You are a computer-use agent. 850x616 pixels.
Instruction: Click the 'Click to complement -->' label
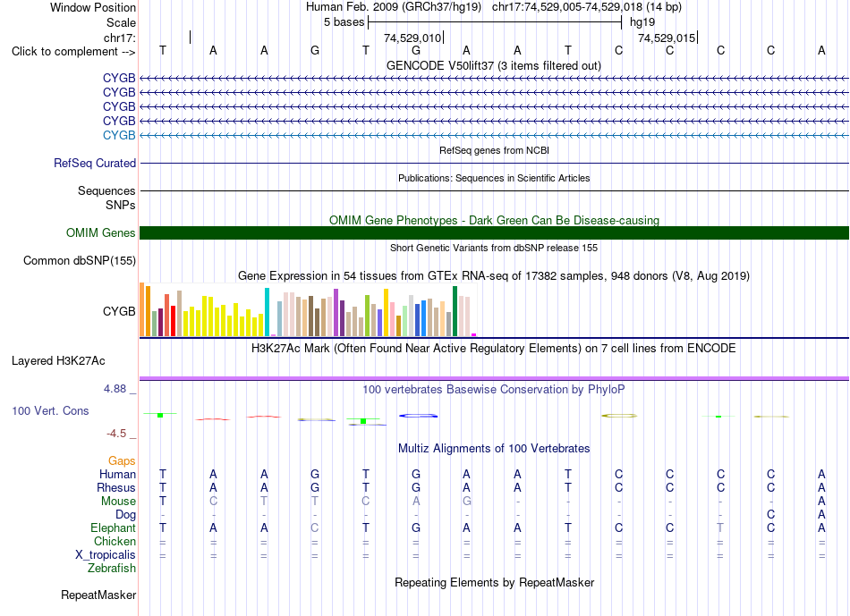click(x=73, y=52)
